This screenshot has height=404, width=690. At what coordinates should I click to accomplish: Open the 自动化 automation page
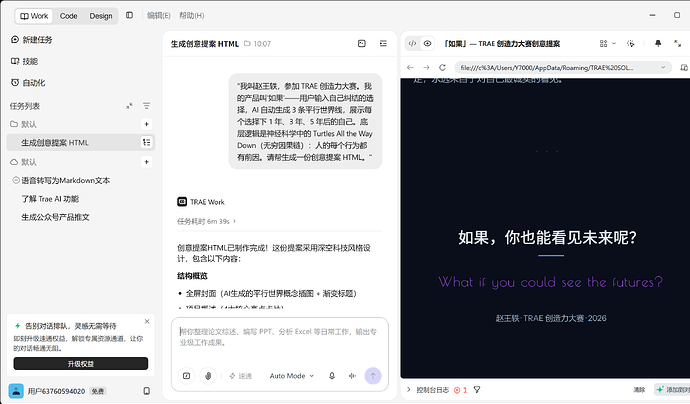(x=28, y=83)
